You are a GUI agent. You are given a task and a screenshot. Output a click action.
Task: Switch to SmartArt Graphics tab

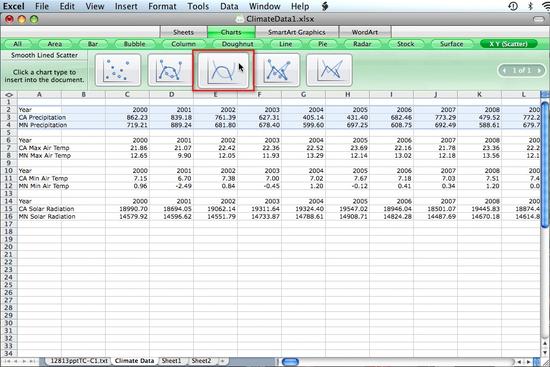(297, 32)
